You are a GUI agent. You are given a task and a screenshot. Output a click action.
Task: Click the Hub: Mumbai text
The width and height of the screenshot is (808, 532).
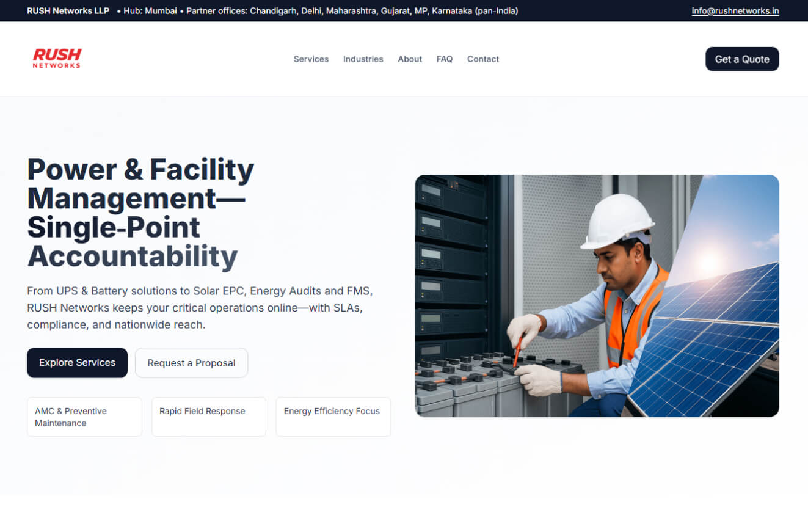point(150,10)
